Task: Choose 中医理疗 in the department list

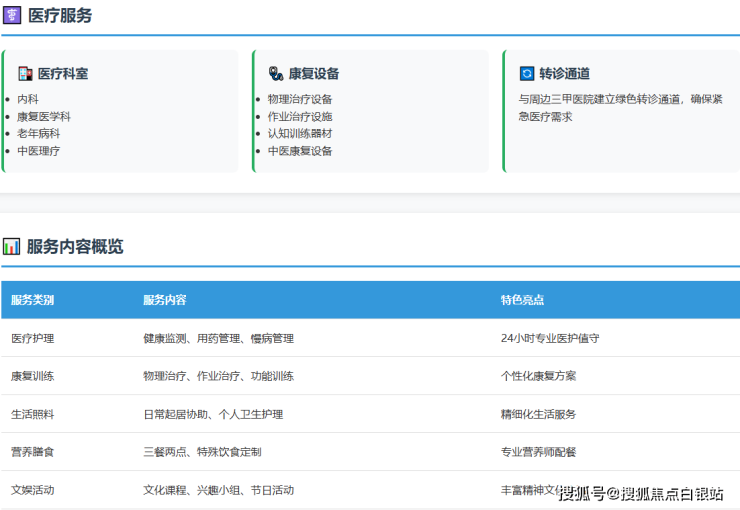Action: pyautogui.click(x=39, y=151)
